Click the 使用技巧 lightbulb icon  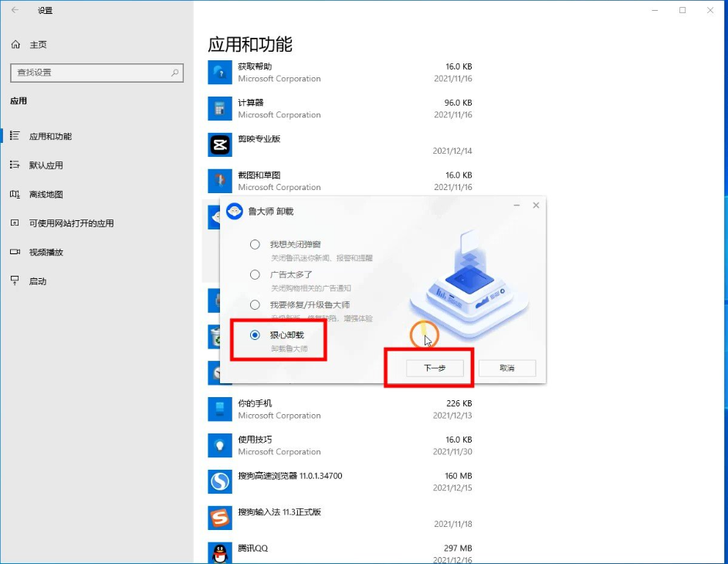[219, 445]
